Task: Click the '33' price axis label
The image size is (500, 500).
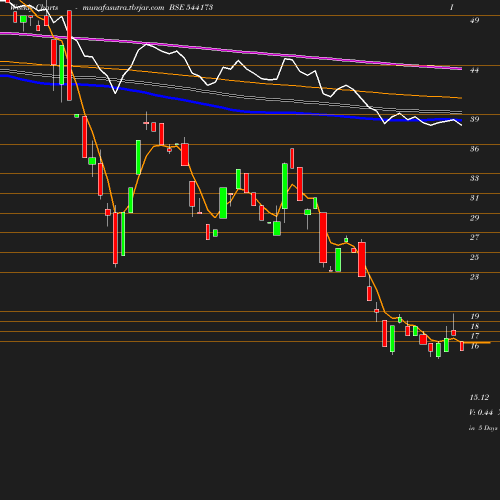Action: (x=474, y=178)
